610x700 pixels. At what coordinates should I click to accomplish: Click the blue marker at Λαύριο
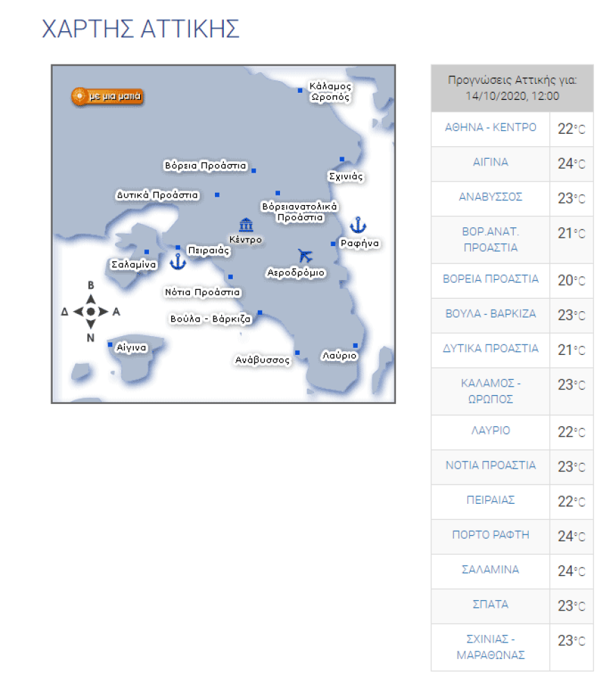(356, 346)
